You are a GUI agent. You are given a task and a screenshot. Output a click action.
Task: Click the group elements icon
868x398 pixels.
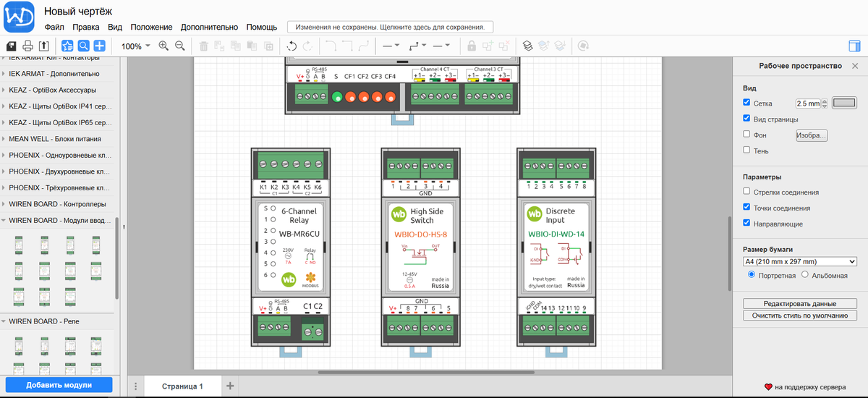488,46
